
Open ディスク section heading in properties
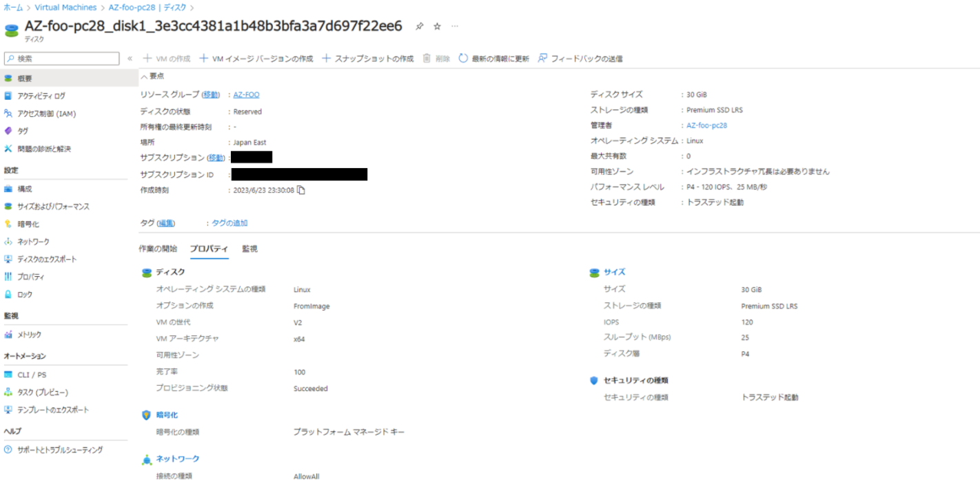[170, 272]
